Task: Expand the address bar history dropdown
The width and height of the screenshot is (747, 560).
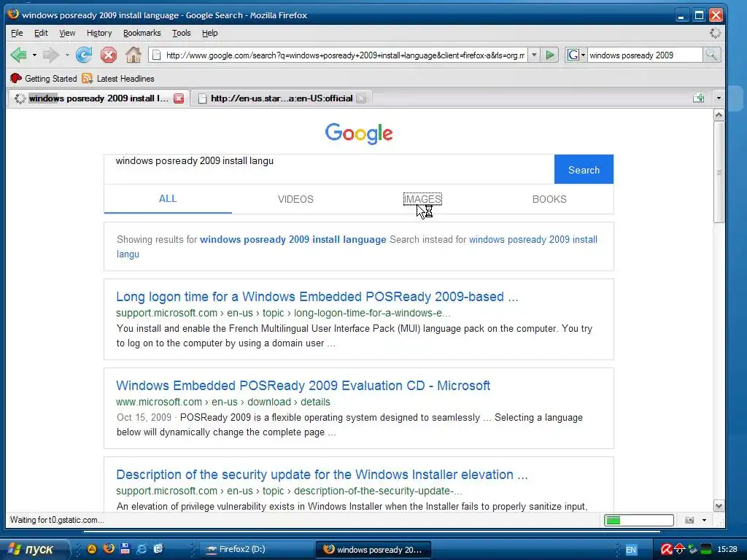Action: [534, 55]
